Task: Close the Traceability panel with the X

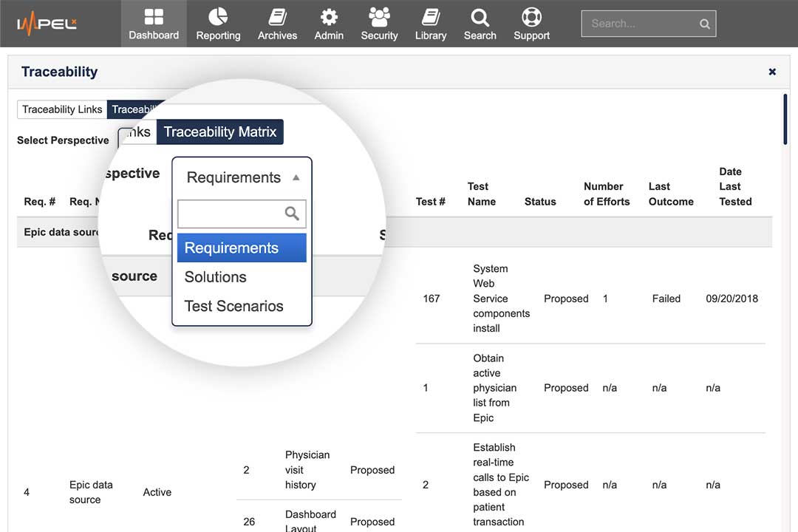Action: point(772,72)
